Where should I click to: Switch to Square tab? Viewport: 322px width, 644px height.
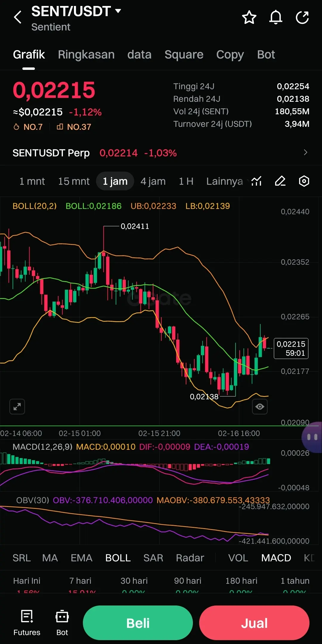184,55
